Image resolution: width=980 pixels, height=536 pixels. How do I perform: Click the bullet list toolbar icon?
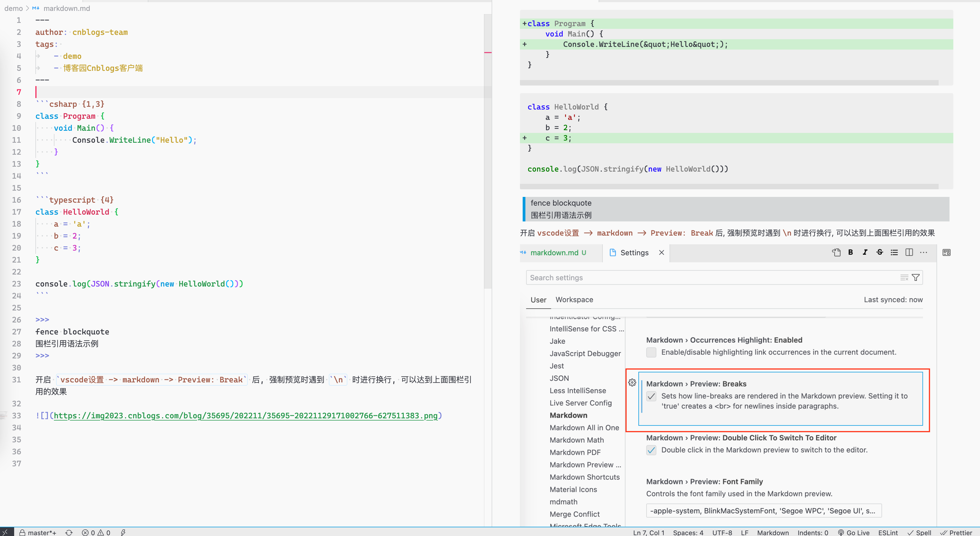point(894,252)
